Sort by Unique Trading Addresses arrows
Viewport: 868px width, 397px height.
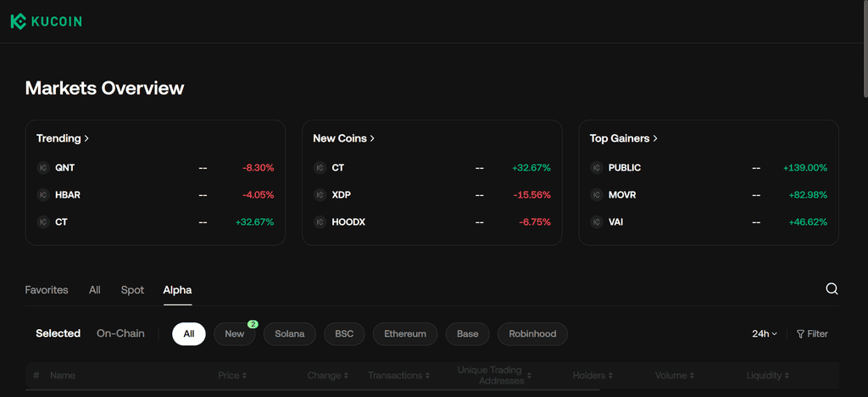(x=529, y=376)
